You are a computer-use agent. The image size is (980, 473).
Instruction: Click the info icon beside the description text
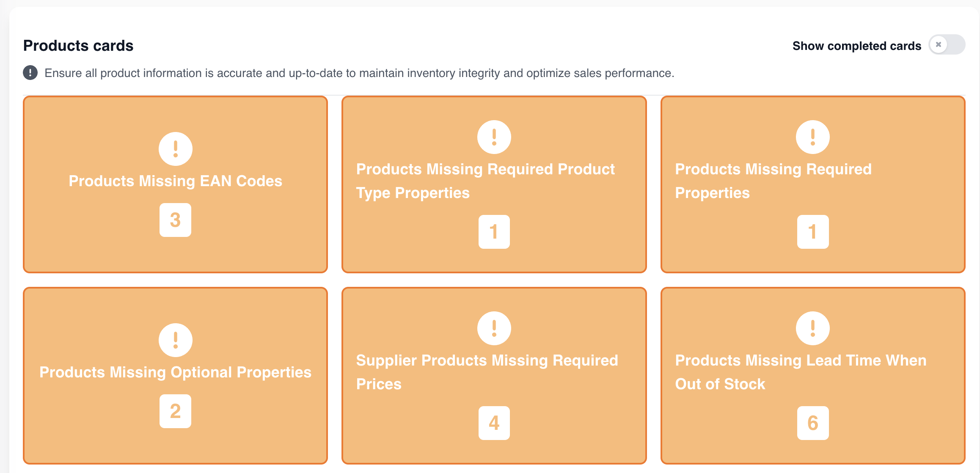(x=30, y=73)
